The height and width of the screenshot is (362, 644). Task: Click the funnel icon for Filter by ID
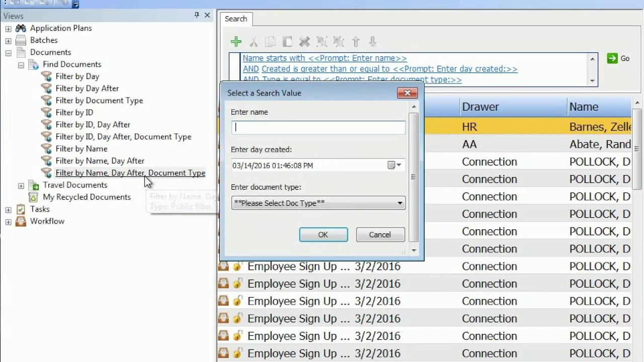46,113
